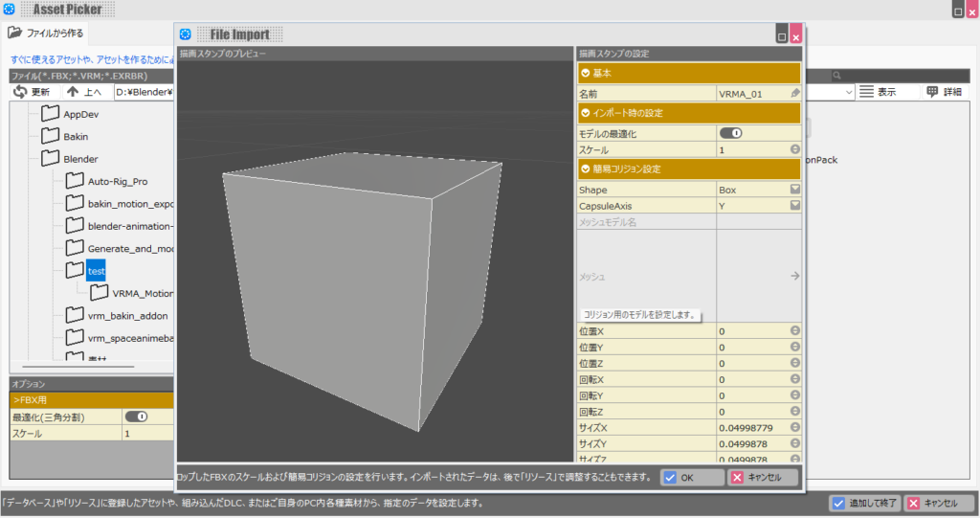Open the Shape dropdown showing Box

pos(794,190)
